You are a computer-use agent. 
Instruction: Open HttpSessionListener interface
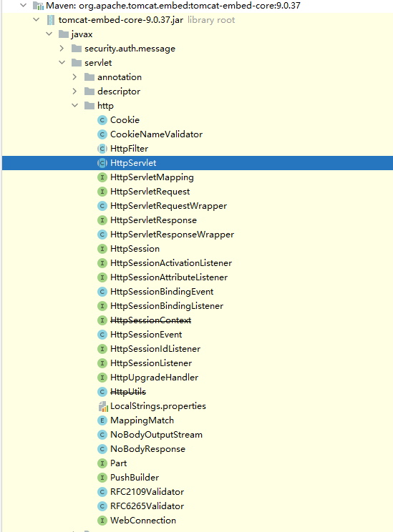[151, 363]
